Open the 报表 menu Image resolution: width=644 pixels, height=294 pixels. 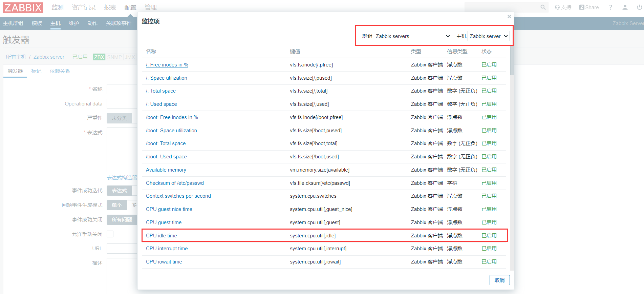pos(110,7)
